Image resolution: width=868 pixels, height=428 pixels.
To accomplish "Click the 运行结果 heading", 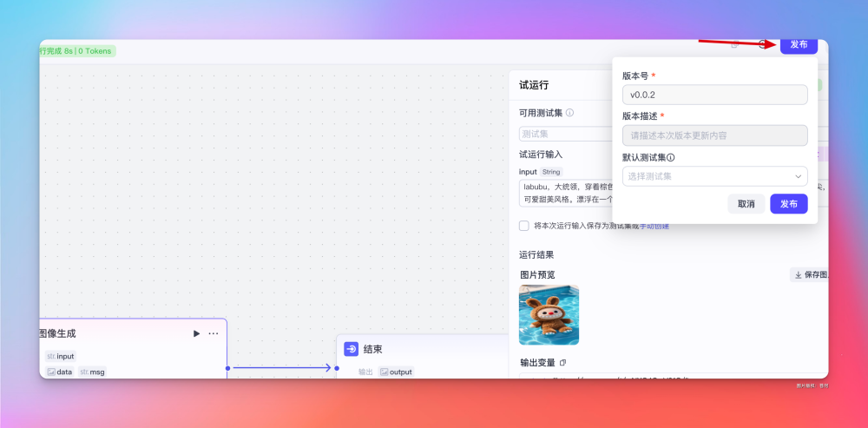I will tap(536, 255).
